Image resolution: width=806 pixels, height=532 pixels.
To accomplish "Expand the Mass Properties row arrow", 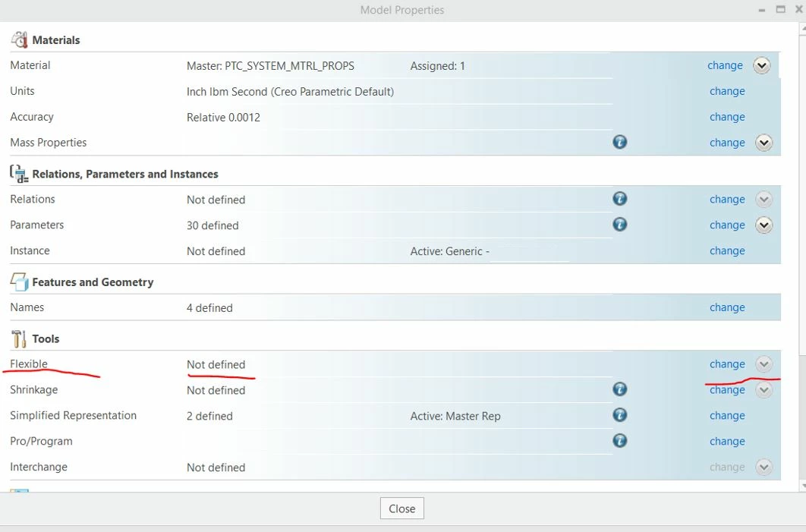I will coord(763,143).
